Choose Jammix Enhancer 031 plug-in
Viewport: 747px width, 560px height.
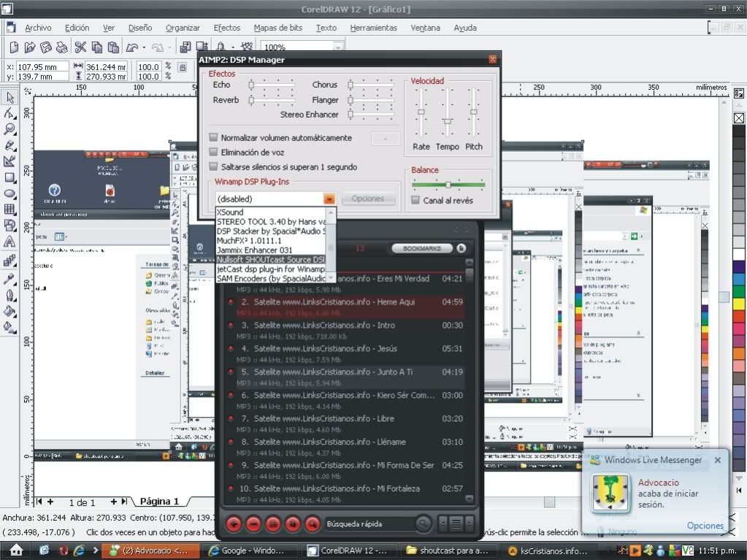click(x=271, y=250)
